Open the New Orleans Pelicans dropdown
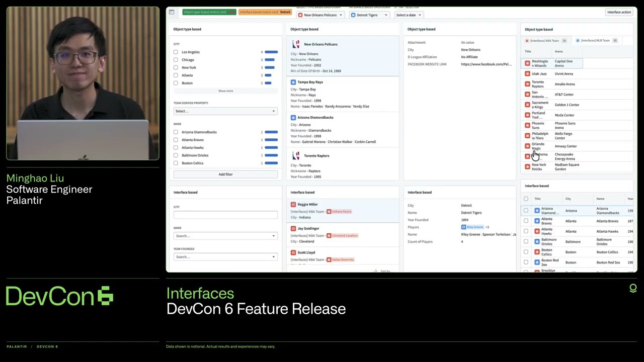The image size is (644, 362). coord(320,15)
